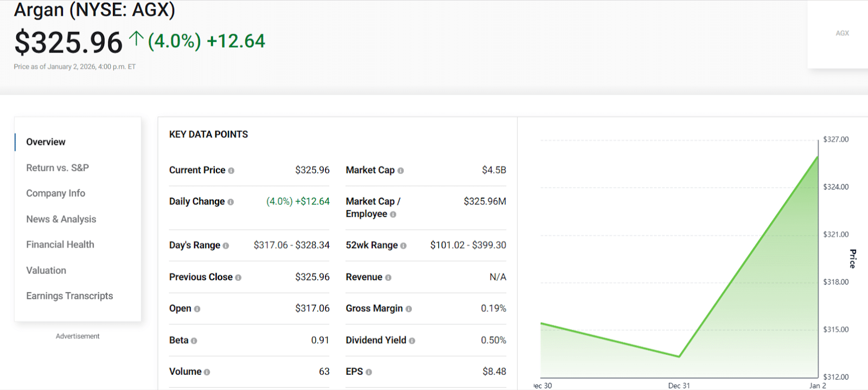Click 52wk Range value $101.02 - $399.30
This screenshot has height=390, width=868.
(x=468, y=245)
